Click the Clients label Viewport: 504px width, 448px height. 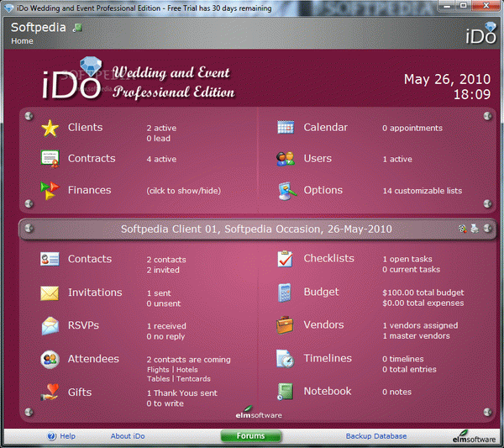[85, 128]
